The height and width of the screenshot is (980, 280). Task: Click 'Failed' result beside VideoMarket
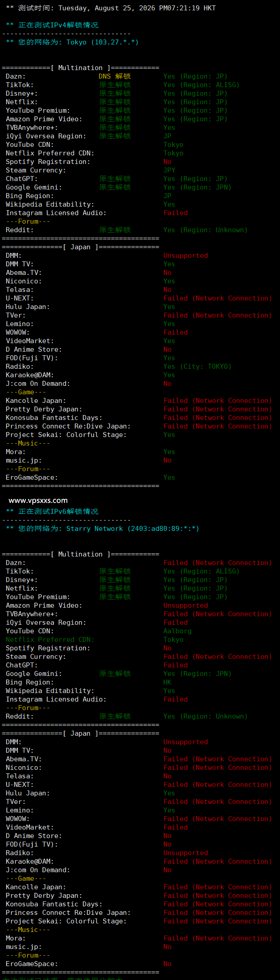click(175, 827)
